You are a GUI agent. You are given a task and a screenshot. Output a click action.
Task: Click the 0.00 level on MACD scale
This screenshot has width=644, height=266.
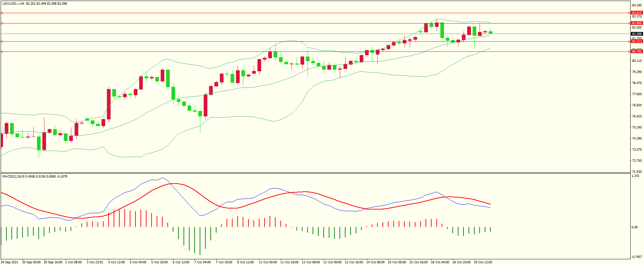click(634, 227)
